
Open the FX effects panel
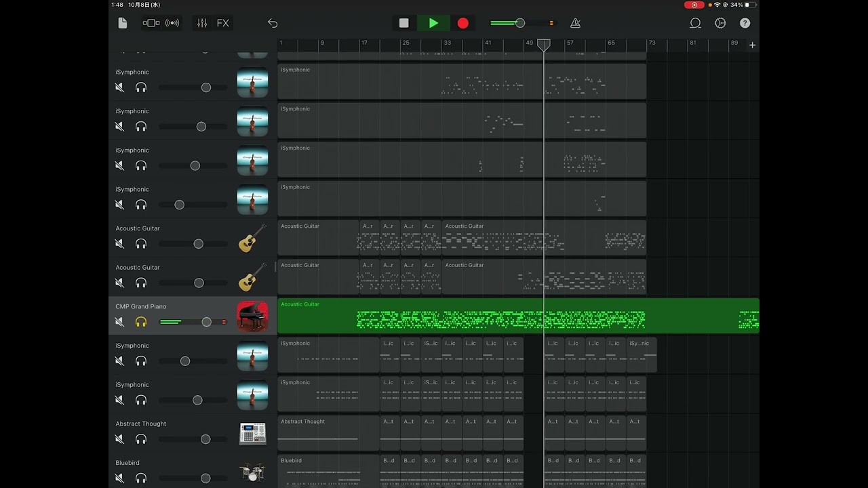(x=222, y=23)
